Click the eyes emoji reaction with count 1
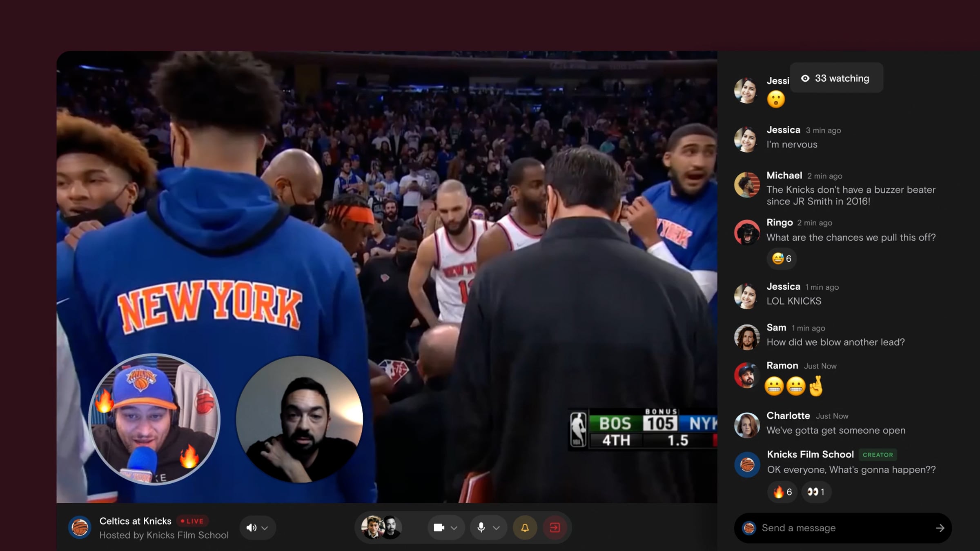Image resolution: width=980 pixels, height=551 pixels. [816, 492]
